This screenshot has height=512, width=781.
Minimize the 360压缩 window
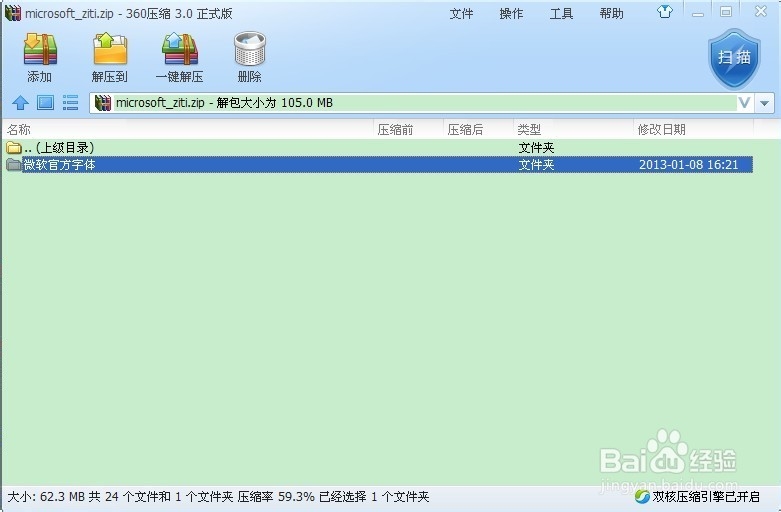698,13
